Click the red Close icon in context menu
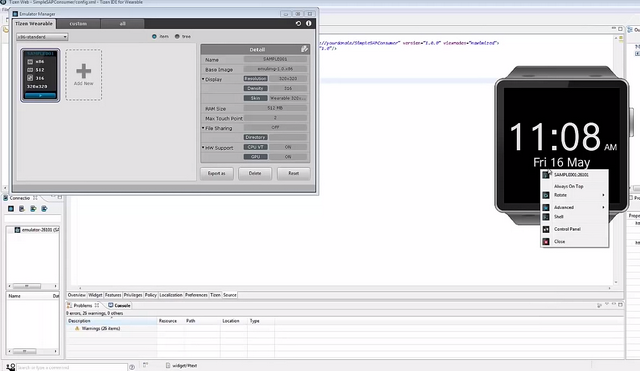 (546, 242)
